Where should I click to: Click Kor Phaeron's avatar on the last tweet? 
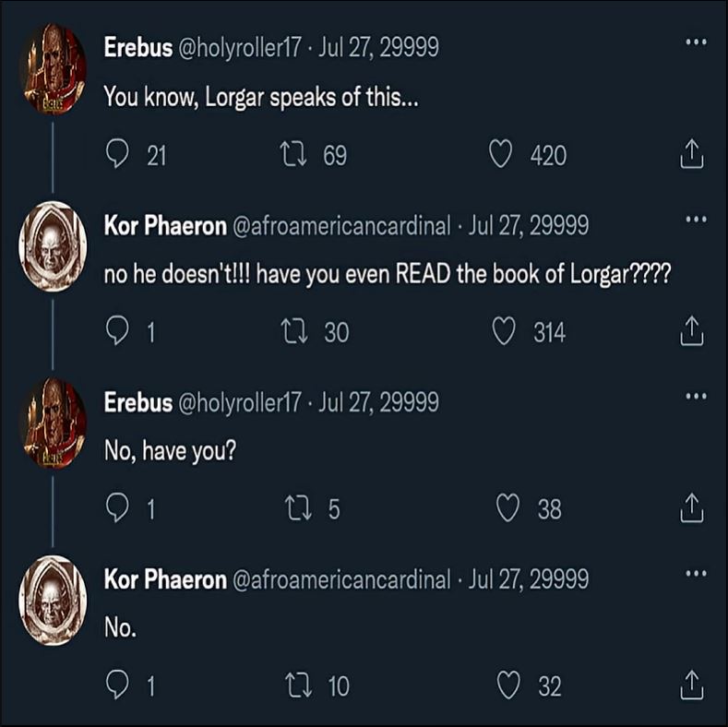click(53, 599)
